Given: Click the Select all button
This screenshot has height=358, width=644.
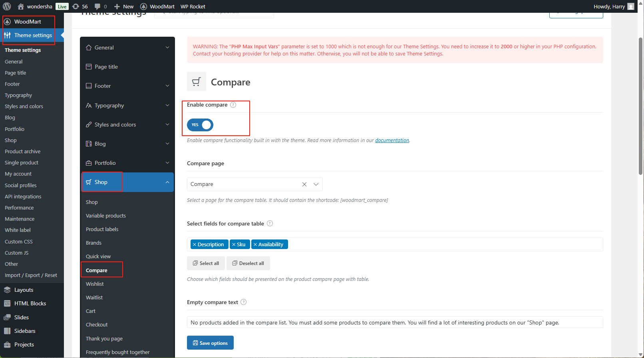Looking at the screenshot, I should [206, 263].
